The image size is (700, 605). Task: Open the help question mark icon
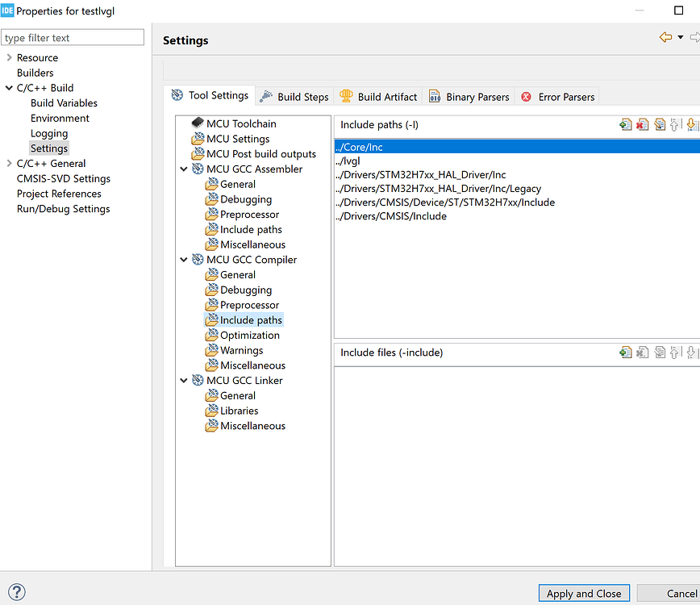pyautogui.click(x=16, y=593)
